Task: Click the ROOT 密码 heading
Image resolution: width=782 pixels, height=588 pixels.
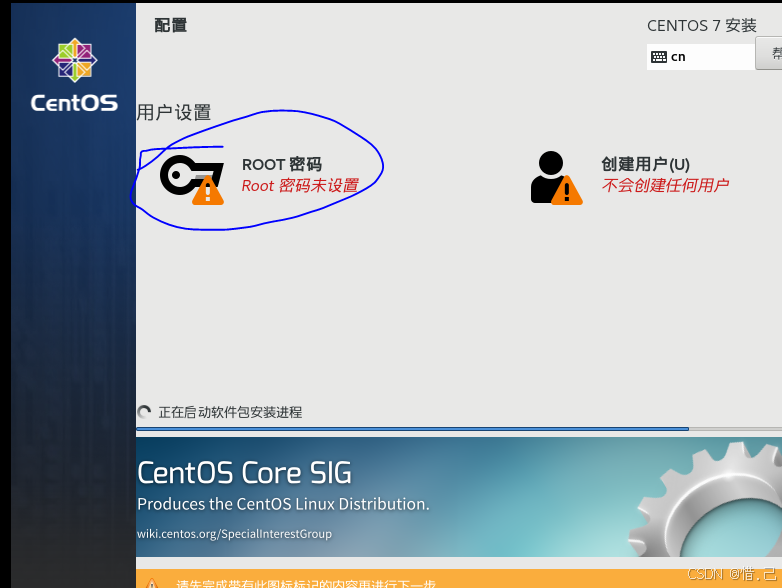Action: tap(282, 164)
